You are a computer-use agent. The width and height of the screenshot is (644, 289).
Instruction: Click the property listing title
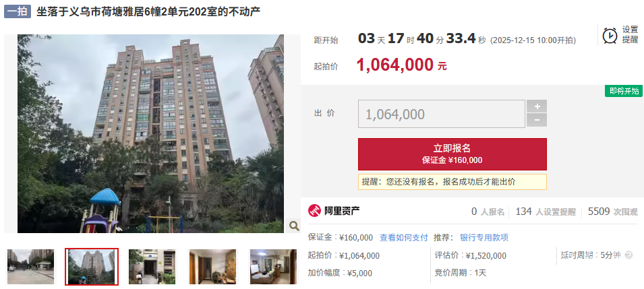[148, 11]
